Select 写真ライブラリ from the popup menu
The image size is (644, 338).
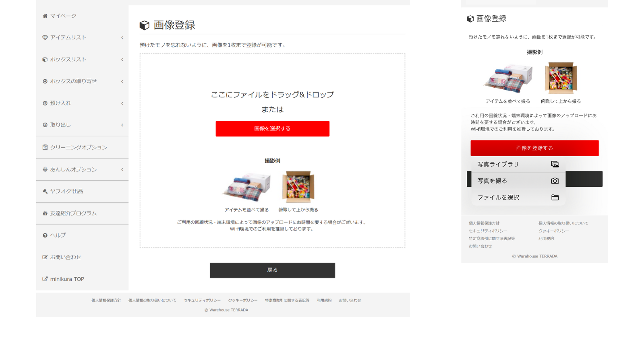[518, 164]
